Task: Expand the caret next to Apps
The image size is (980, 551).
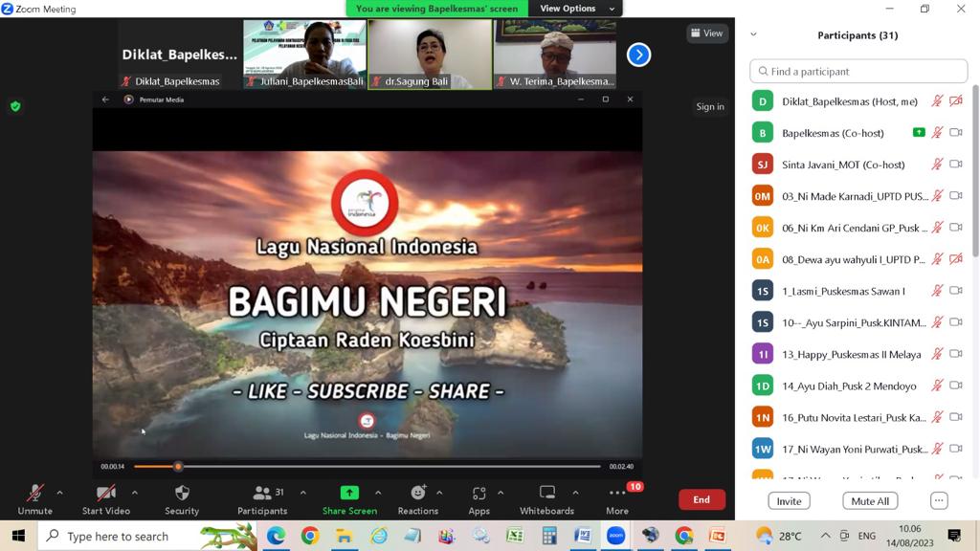Action: click(501, 493)
